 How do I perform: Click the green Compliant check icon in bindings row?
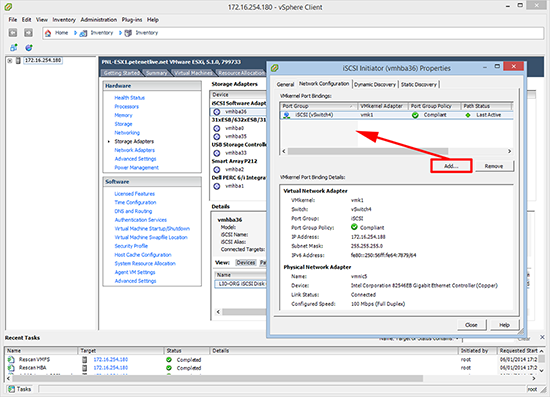coord(415,115)
